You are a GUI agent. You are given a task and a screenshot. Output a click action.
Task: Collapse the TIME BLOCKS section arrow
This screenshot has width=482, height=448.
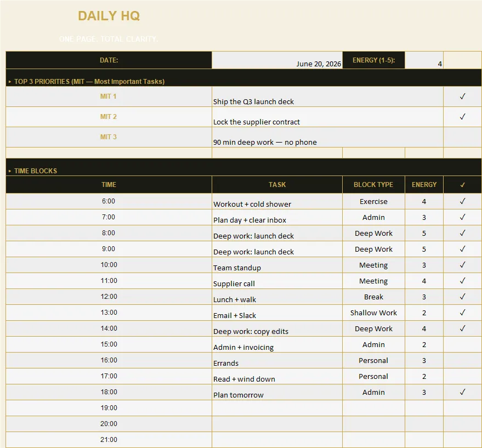pos(10,171)
